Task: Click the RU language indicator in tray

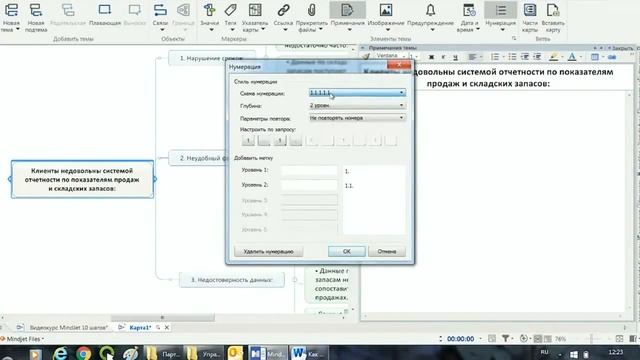Action: coord(544,352)
